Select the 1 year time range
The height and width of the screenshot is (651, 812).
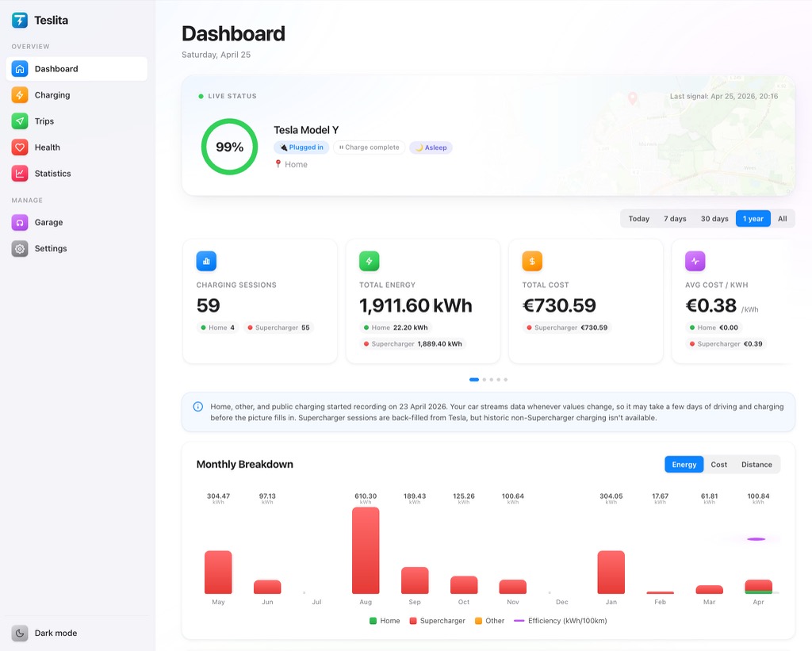tap(753, 219)
